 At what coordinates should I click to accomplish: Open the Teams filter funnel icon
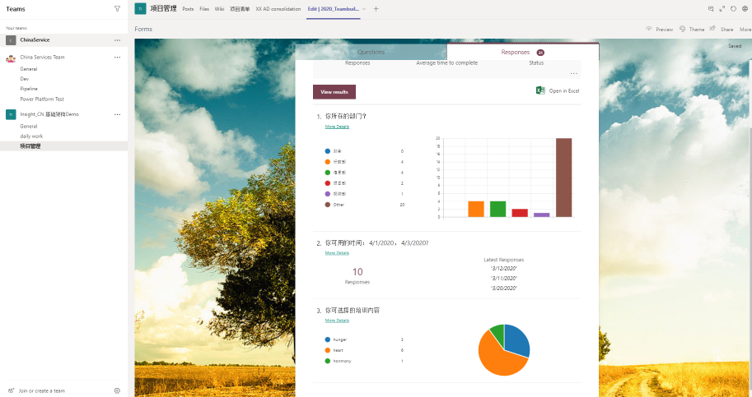pyautogui.click(x=117, y=9)
